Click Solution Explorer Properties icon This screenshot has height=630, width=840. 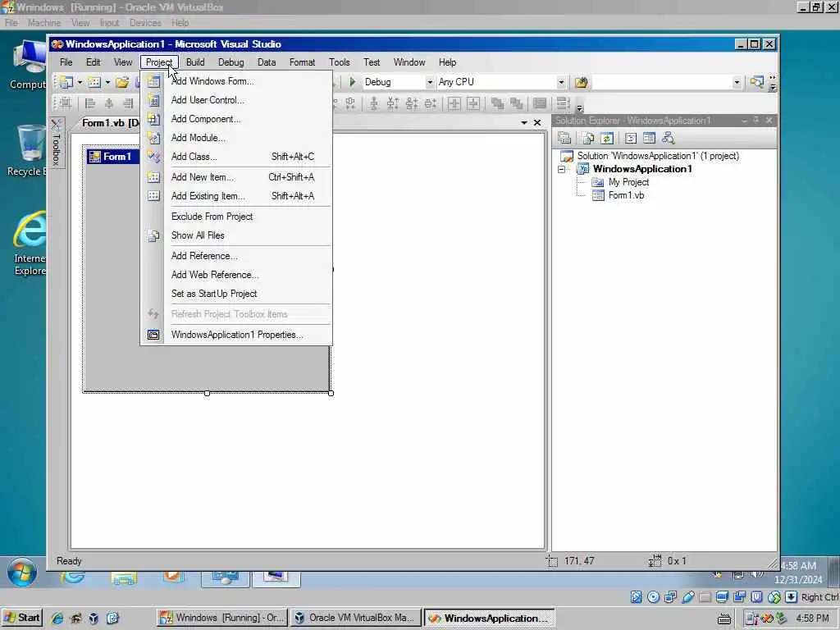tap(564, 138)
